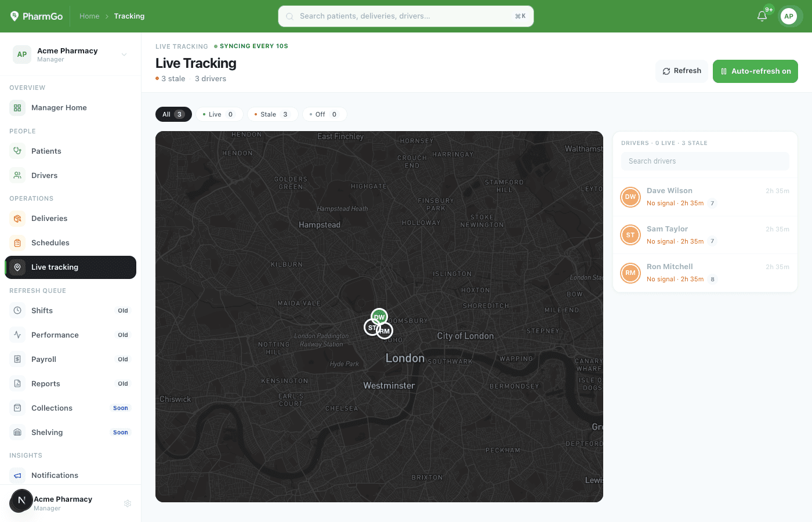Click the Schedules clipboard icon

(17, 243)
